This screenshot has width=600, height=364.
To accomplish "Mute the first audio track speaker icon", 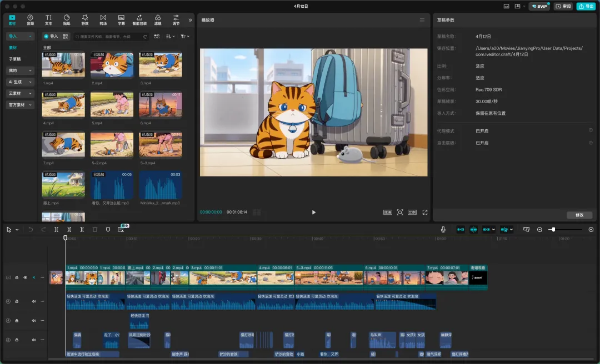I will 34,301.
